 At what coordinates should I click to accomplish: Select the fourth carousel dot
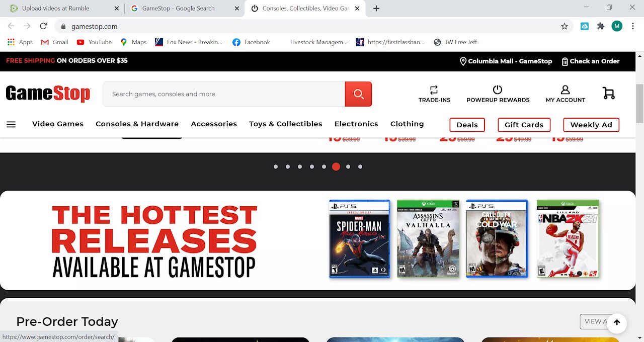click(312, 167)
